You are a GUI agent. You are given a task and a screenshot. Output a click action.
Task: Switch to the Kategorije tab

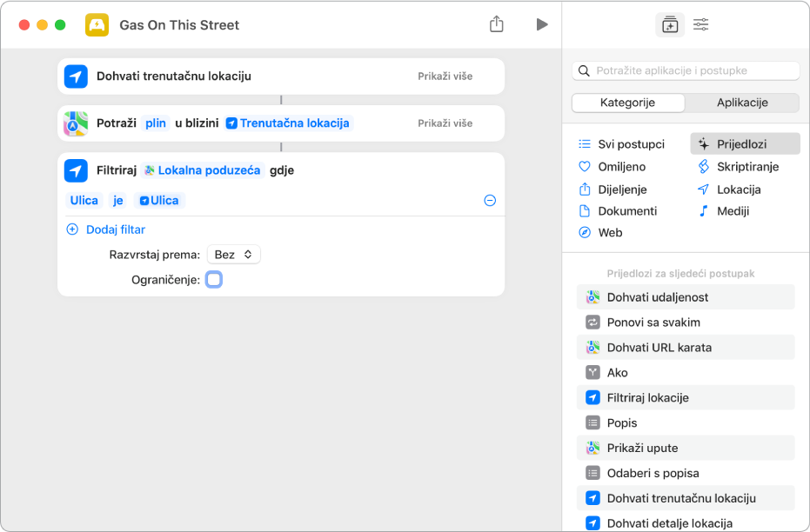(x=627, y=103)
